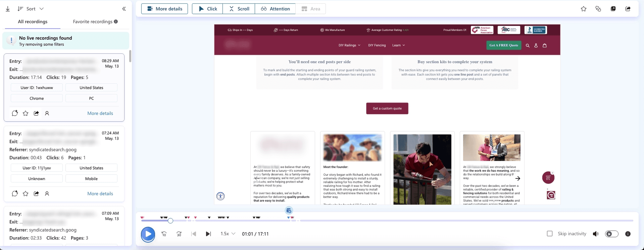Open the recording insights icon in header
The height and width of the screenshot is (250, 644).
click(x=598, y=9)
